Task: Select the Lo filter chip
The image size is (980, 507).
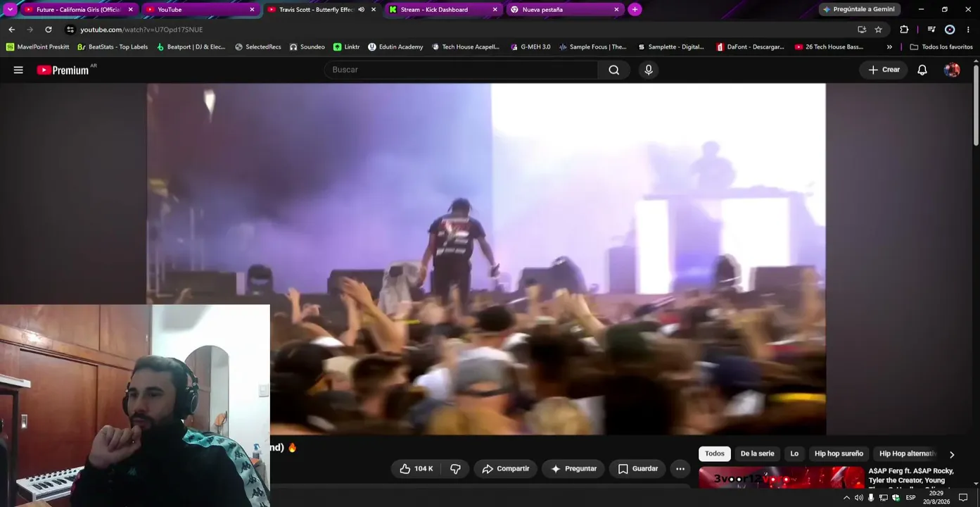Action: click(794, 454)
